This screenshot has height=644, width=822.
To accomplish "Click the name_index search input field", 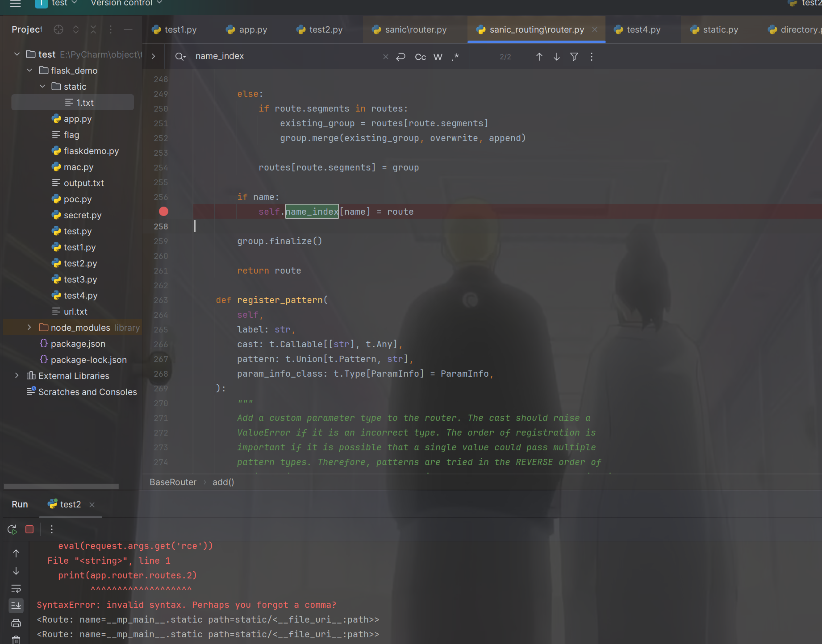I will [x=286, y=56].
